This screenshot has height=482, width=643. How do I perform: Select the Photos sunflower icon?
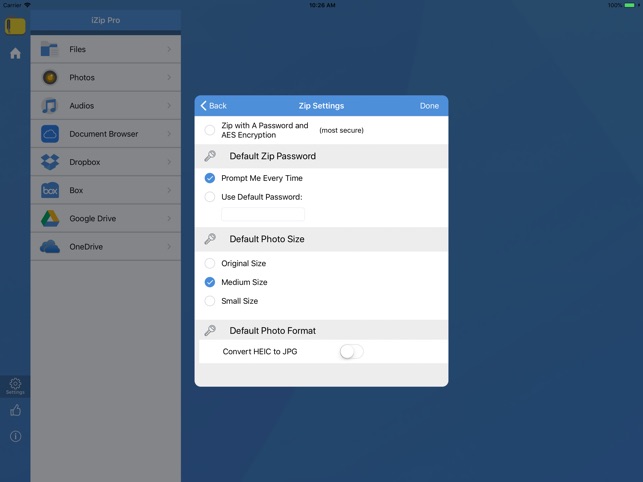point(50,77)
